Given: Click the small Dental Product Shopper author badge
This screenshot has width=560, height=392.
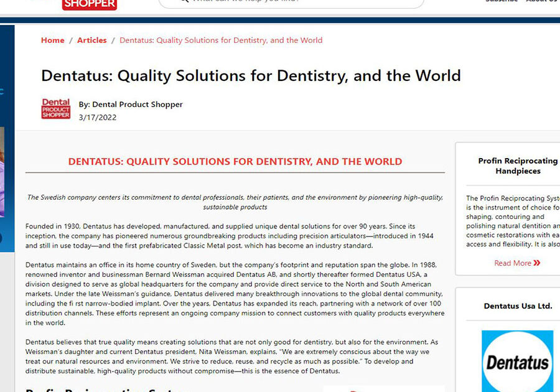Looking at the screenshot, I should point(56,109).
